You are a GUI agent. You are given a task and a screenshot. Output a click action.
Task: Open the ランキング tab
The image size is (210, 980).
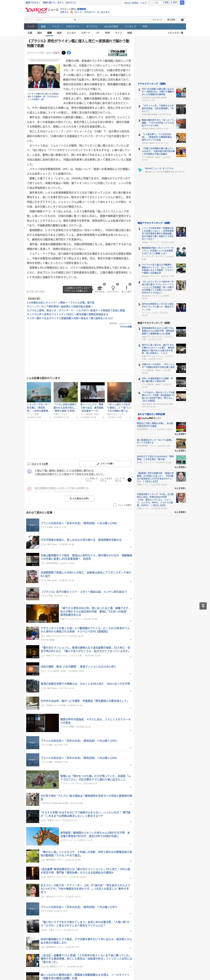(130, 27)
